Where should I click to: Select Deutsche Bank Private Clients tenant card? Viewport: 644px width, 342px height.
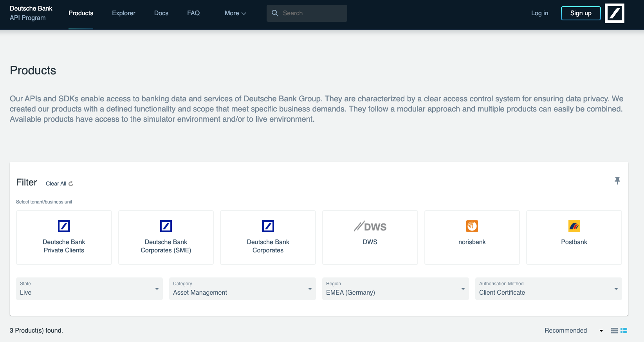click(x=64, y=238)
